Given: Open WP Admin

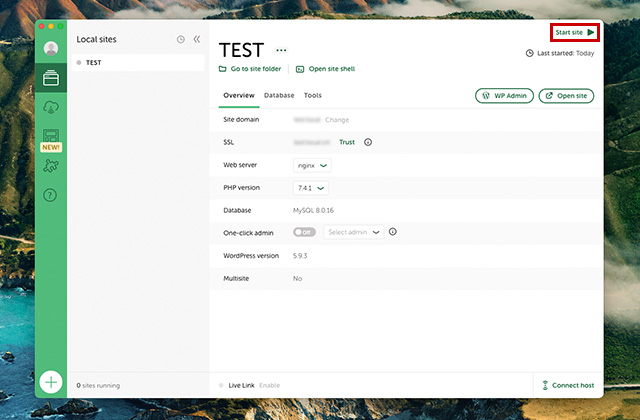Looking at the screenshot, I should pyautogui.click(x=504, y=96).
